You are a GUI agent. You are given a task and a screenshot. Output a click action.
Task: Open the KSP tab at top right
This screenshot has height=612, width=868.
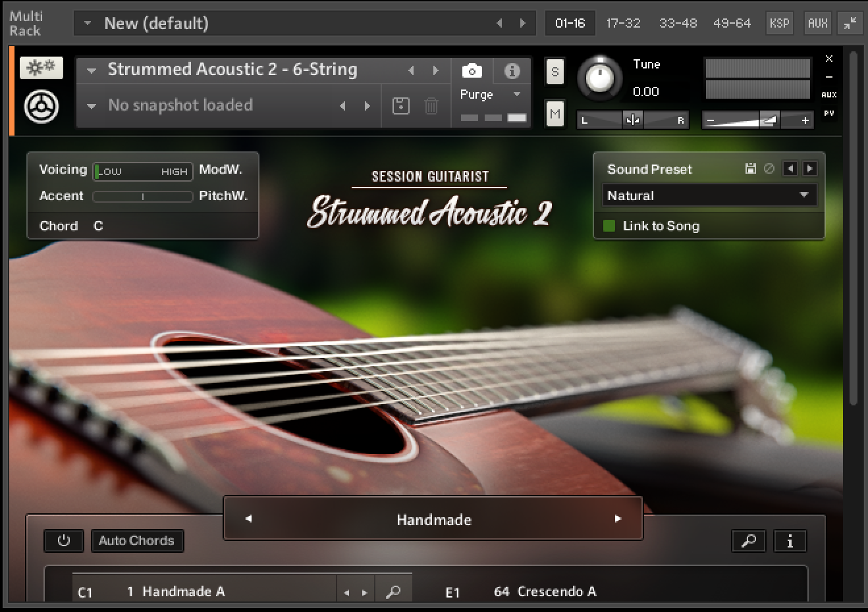click(x=780, y=23)
